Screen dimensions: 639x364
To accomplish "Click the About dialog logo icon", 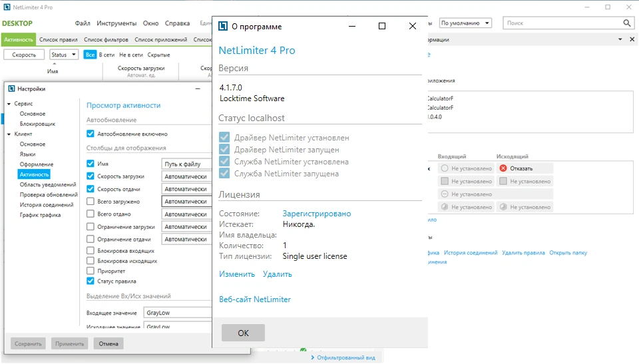I will (223, 27).
